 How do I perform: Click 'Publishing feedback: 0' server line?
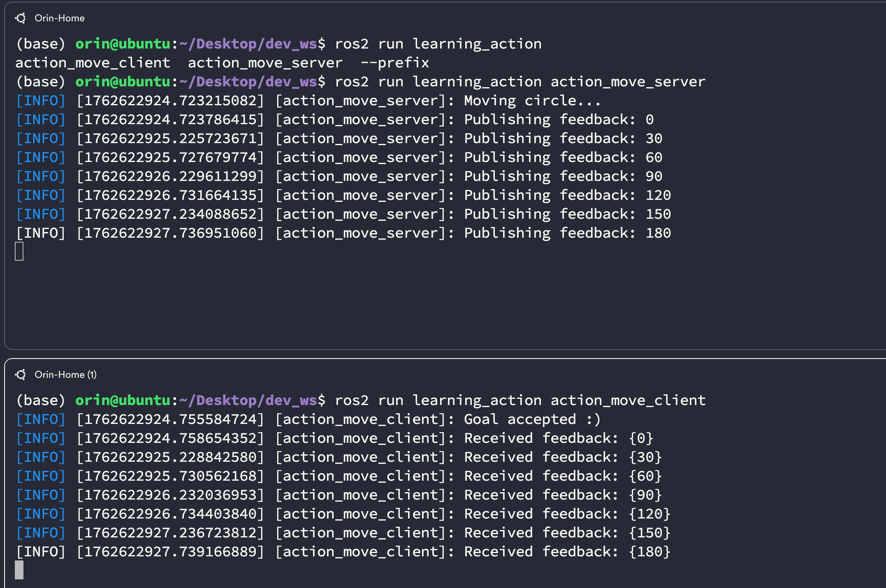[x=558, y=120]
